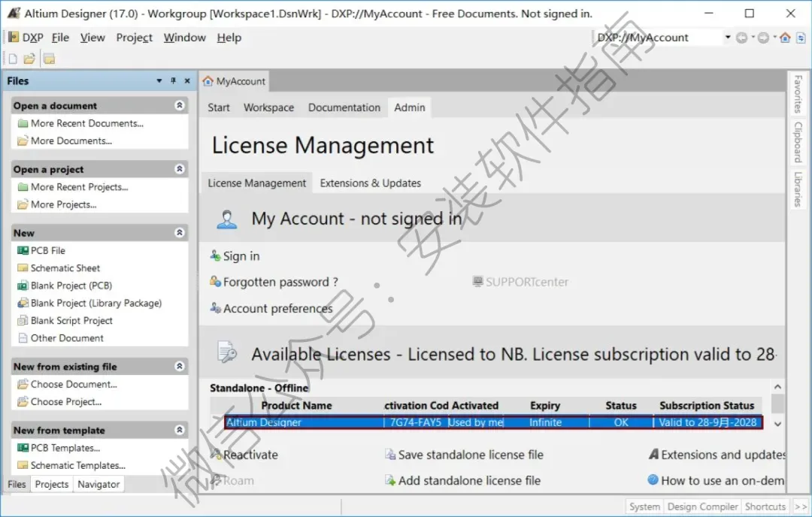This screenshot has height=517, width=812.
Task: Switch to the Start tab
Action: point(219,107)
